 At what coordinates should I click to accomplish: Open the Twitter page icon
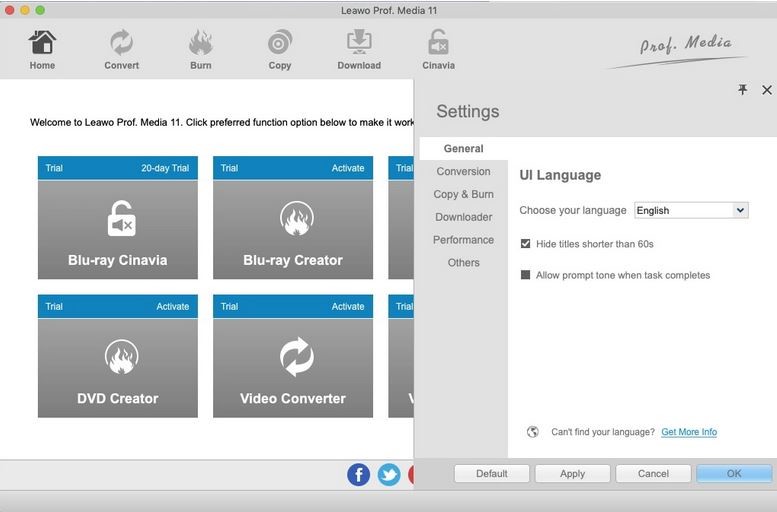(x=389, y=474)
